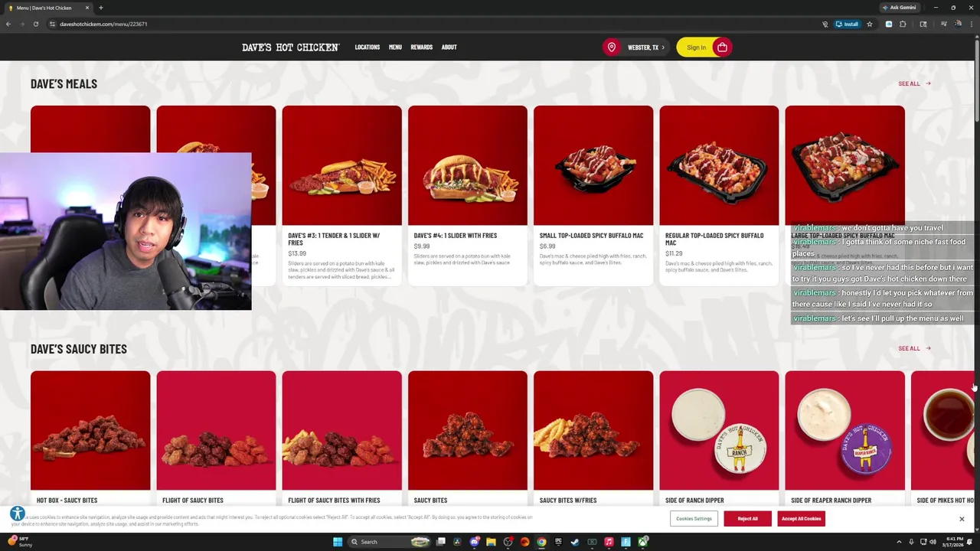Bookmark this page with the star icon

870,24
